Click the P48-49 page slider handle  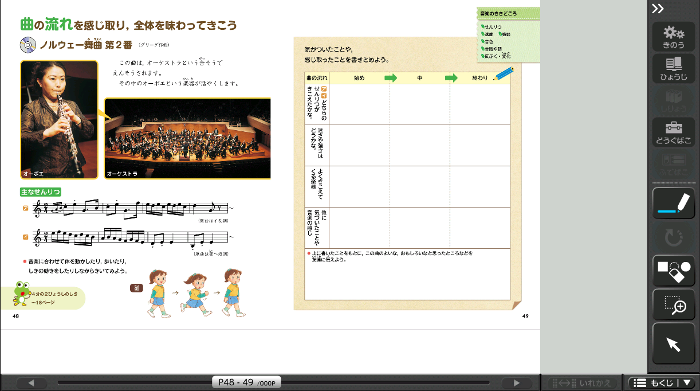tap(246, 382)
